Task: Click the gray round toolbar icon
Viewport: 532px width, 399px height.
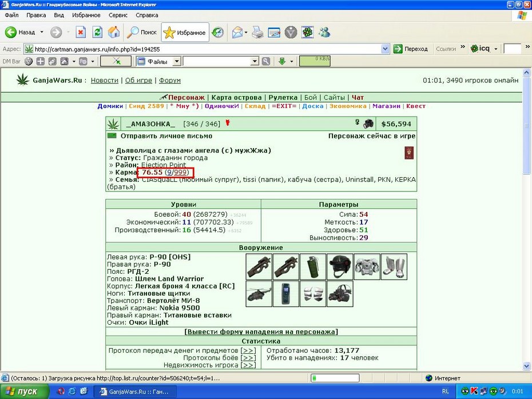Action: pos(291,32)
